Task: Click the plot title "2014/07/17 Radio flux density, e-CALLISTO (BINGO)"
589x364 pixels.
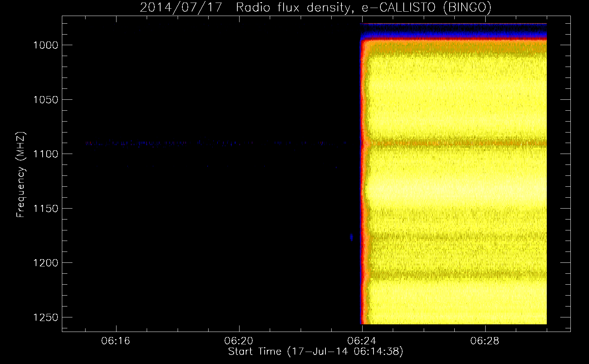Action: pyautogui.click(x=316, y=7)
